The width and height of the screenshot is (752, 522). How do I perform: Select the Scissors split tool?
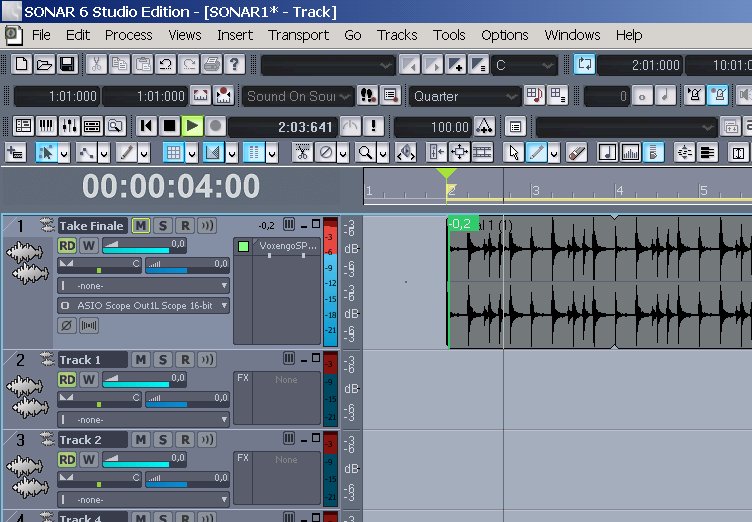pyautogui.click(x=302, y=153)
